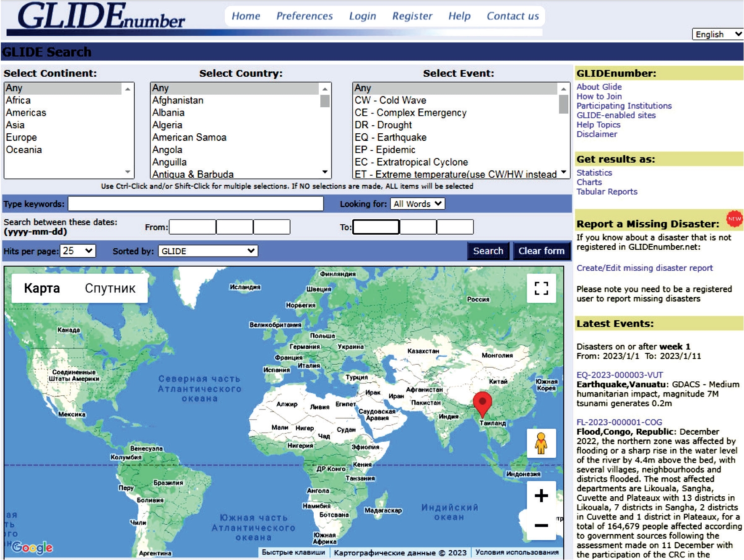Expand the Sorted by GLIDE dropdown
This screenshot has width=744, height=560.
tap(208, 251)
